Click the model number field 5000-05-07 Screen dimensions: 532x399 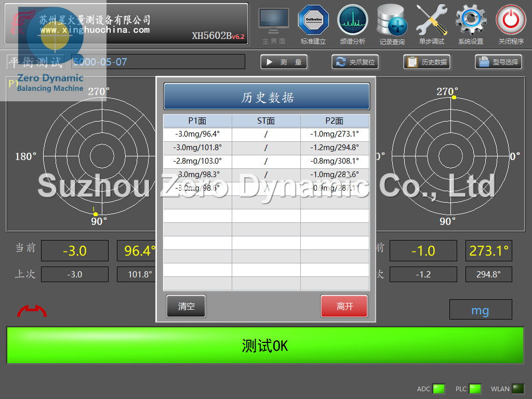coord(158,62)
